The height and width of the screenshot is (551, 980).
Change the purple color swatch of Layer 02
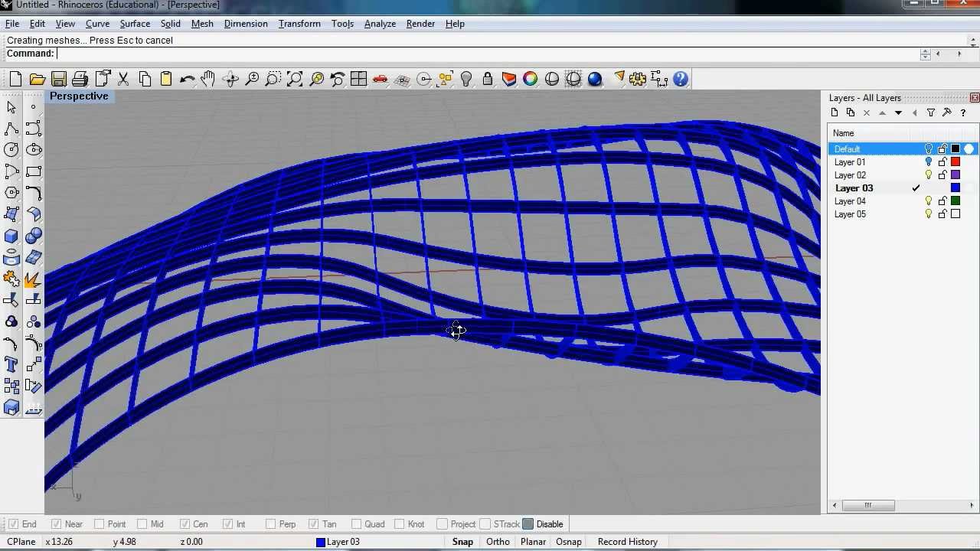[x=955, y=175]
